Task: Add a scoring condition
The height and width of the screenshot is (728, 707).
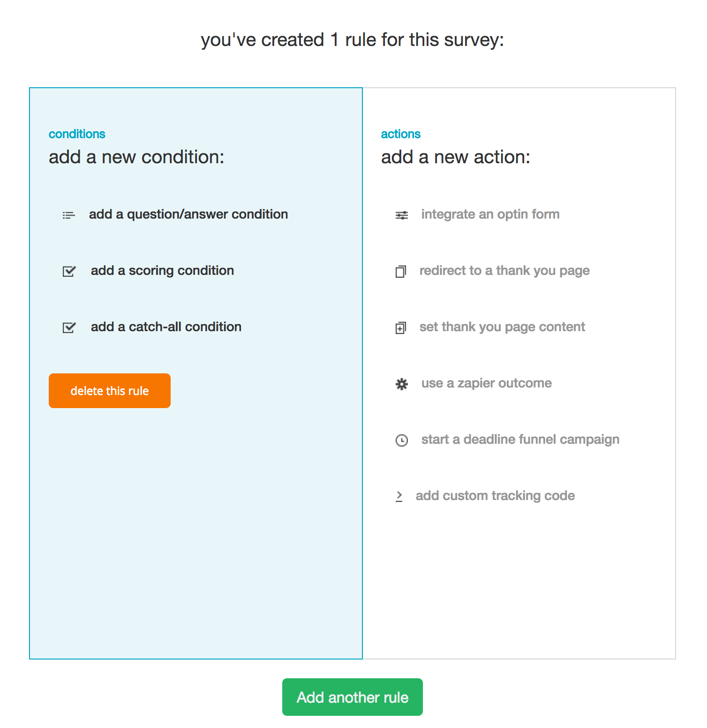Action: [162, 271]
